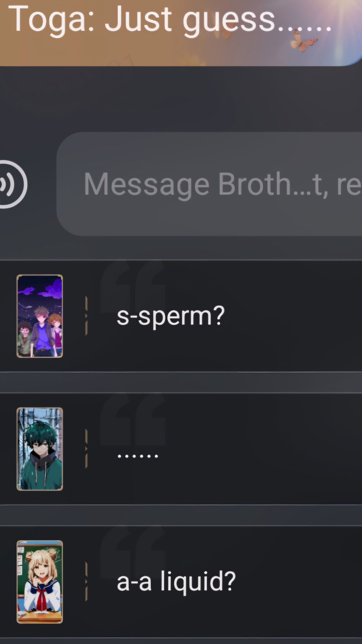
Task: Select the 'a-a liquid?' suggested reply
Action: pos(181,582)
